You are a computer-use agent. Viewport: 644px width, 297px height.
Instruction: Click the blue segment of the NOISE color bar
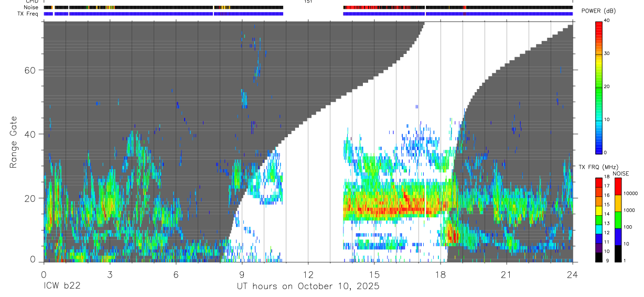pos(617,236)
